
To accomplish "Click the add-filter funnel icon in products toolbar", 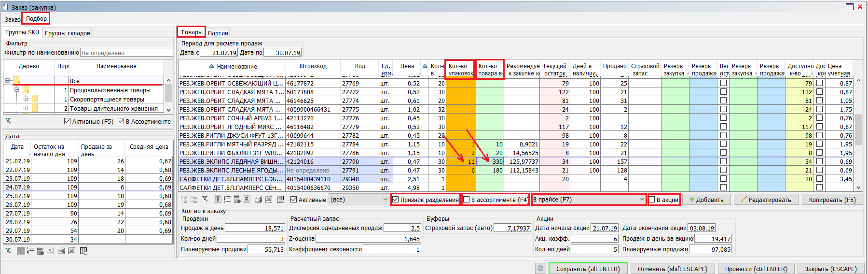I will (x=205, y=200).
